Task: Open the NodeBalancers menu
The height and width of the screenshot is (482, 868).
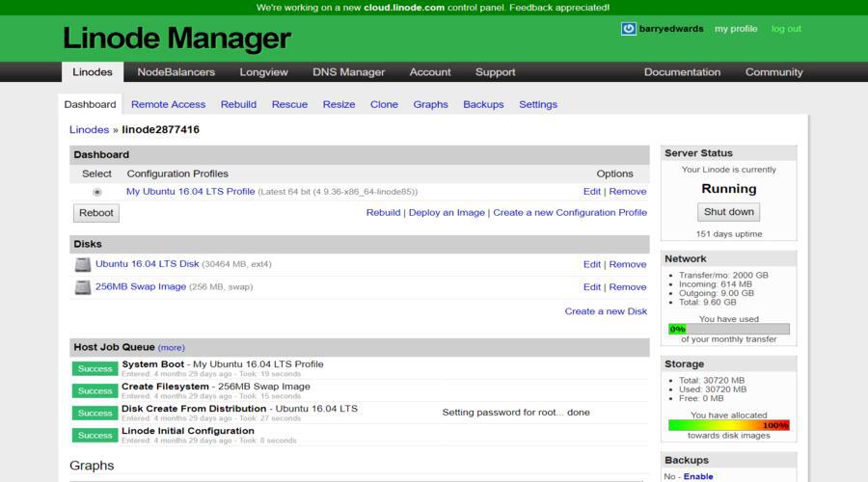Action: 176,72
